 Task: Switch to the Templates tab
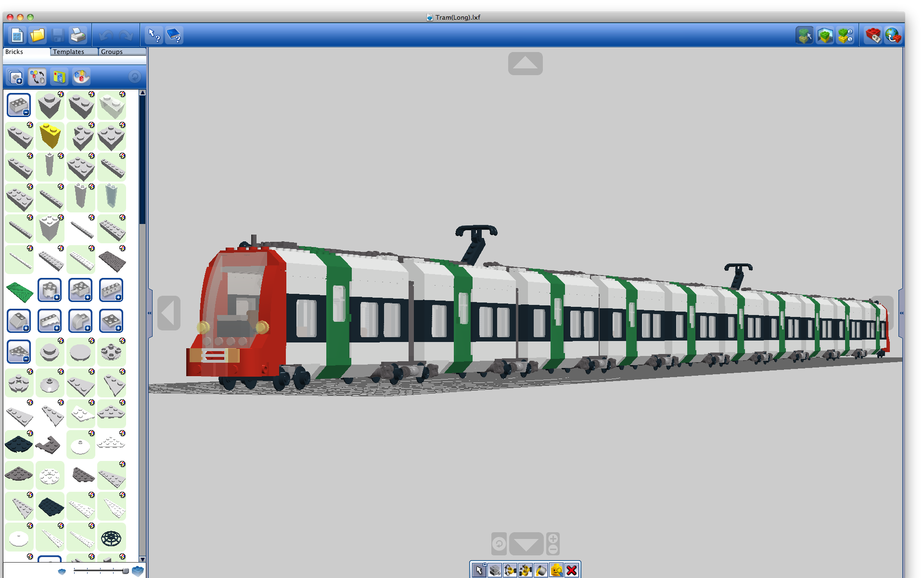click(74, 52)
